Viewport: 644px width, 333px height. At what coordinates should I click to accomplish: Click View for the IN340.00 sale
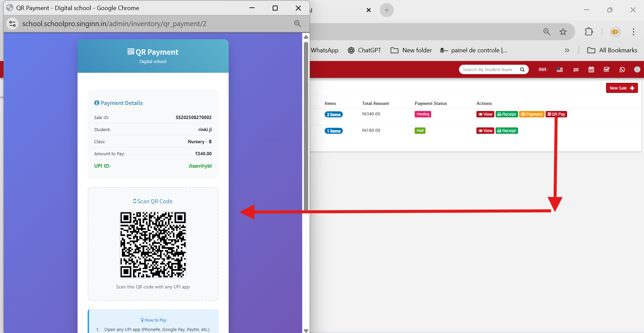pos(485,114)
